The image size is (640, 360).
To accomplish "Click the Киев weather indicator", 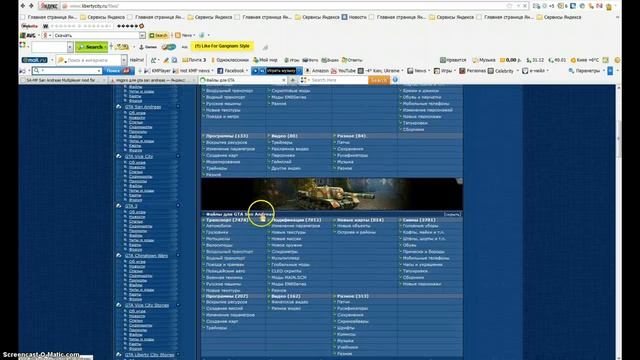I will [585, 60].
